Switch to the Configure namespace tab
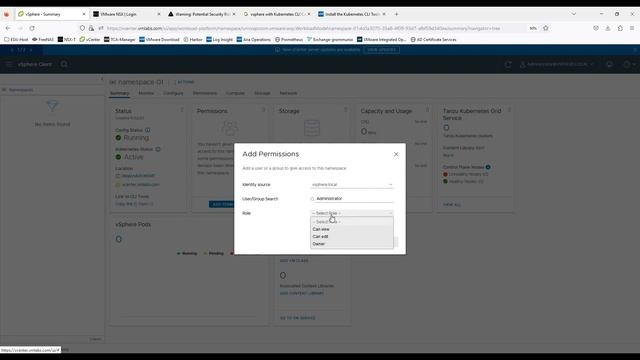Image resolution: width=640 pixels, height=360 pixels. coord(173,93)
